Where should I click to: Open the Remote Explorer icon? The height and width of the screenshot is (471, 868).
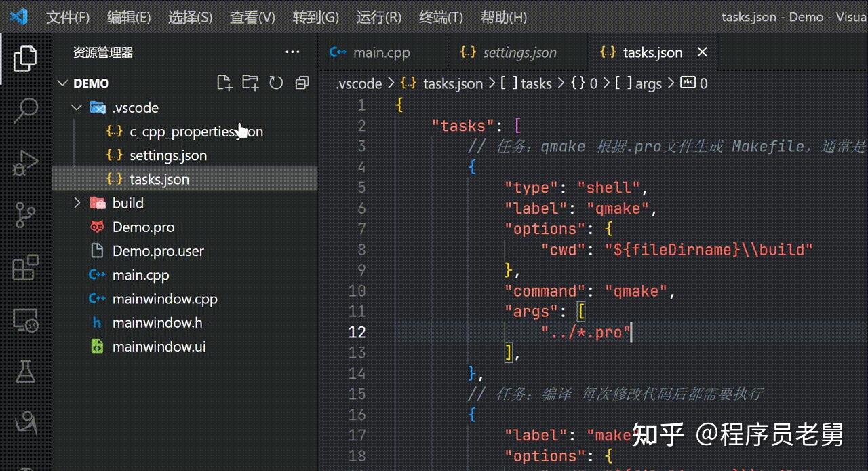point(25,319)
